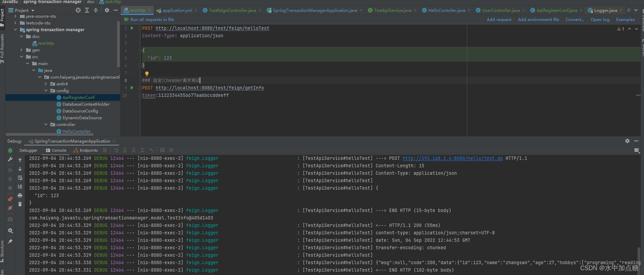Expand the leetcode-stu folder
The image size is (644, 275).
pyautogui.click(x=15, y=23)
